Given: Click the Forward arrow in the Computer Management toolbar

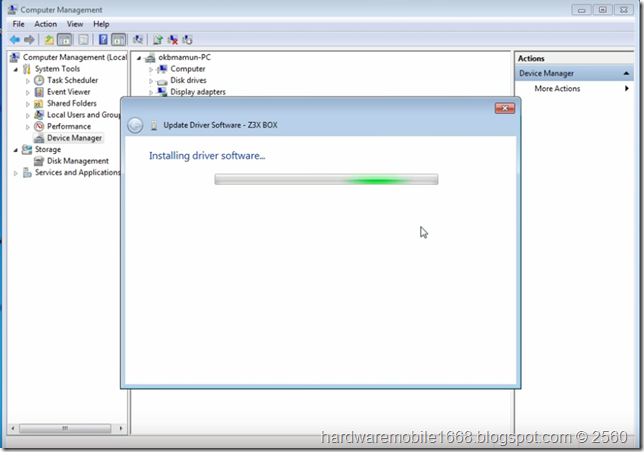Looking at the screenshot, I should click(x=29, y=40).
